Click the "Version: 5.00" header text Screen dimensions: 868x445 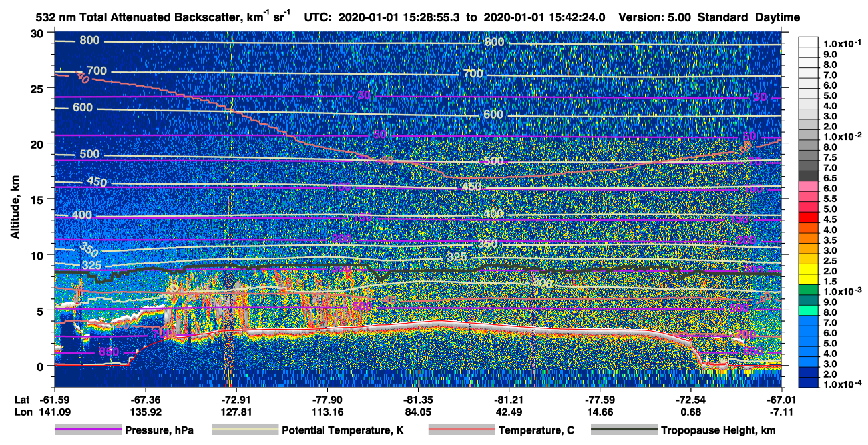pos(655,17)
